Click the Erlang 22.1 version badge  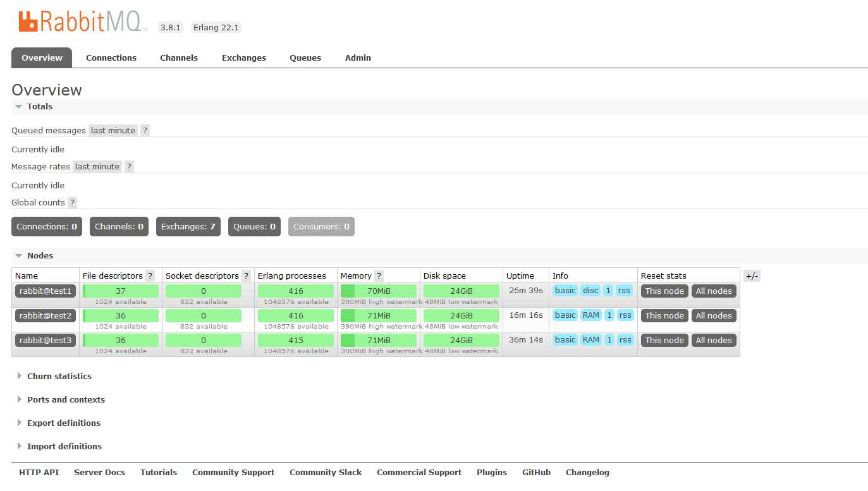(x=216, y=28)
